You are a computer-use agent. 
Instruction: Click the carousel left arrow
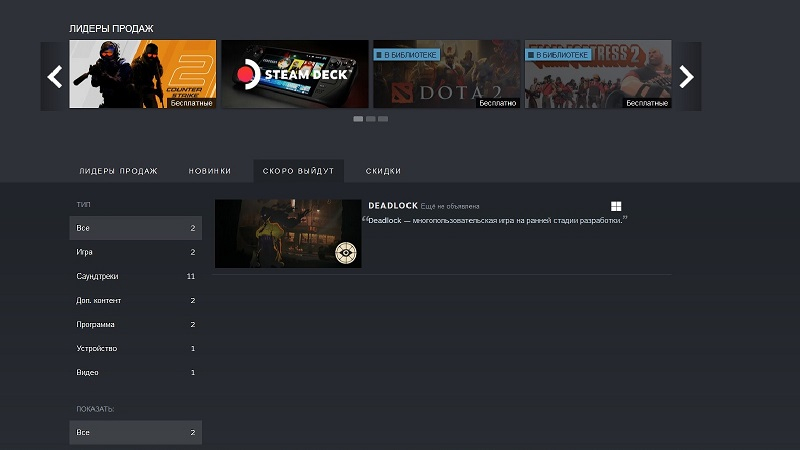[x=55, y=76]
